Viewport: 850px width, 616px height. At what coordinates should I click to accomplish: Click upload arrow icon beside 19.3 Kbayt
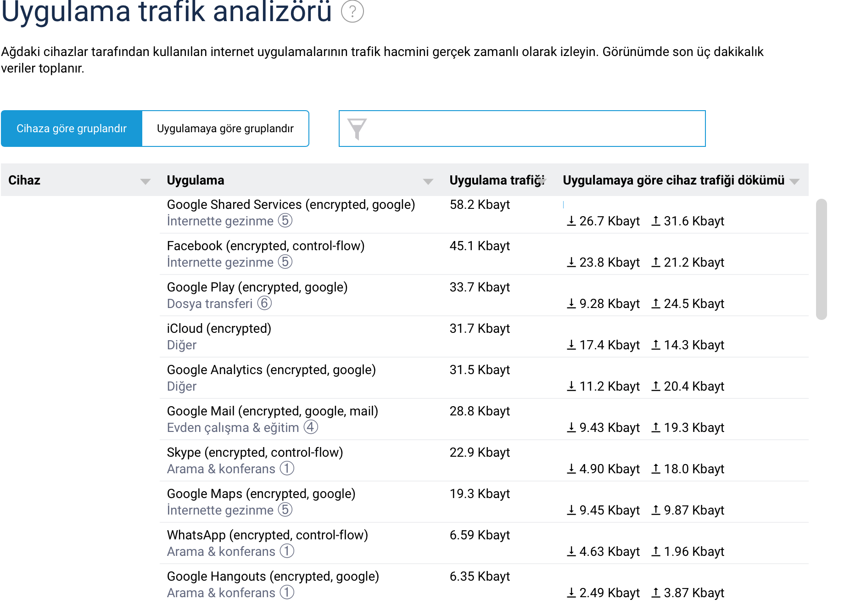[x=656, y=427]
